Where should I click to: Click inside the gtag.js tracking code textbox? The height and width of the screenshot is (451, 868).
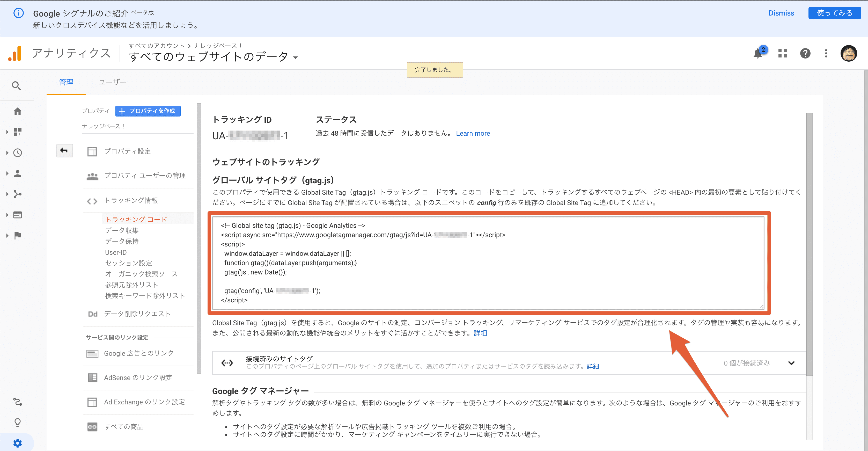489,263
